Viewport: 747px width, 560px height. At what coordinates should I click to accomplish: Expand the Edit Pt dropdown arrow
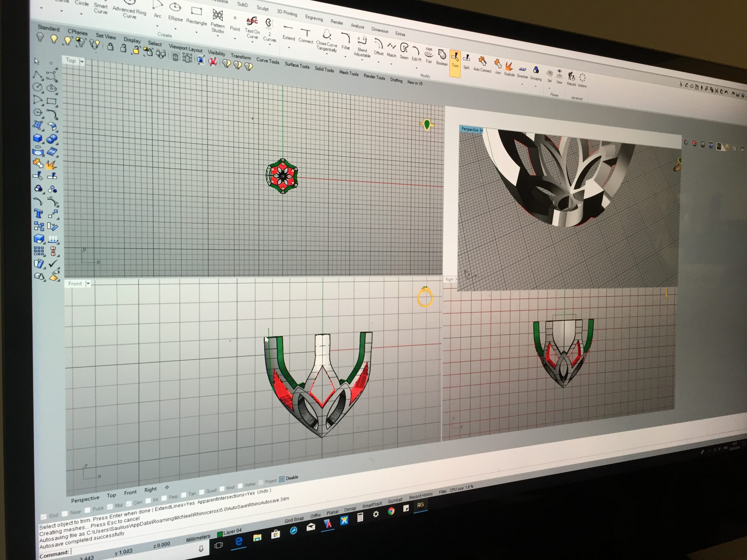416,68
